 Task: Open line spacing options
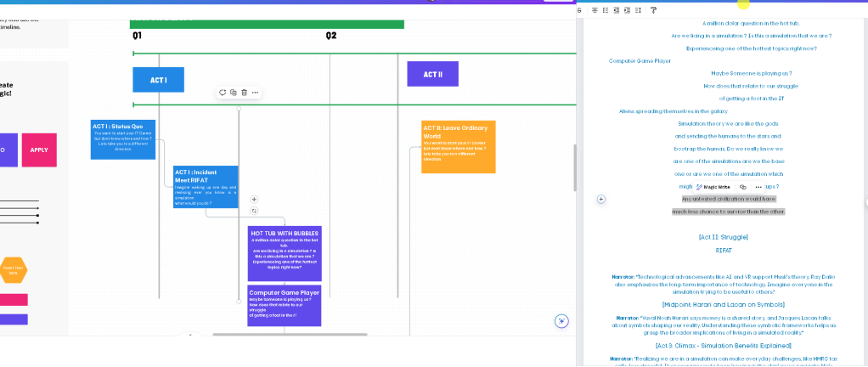coord(638,10)
